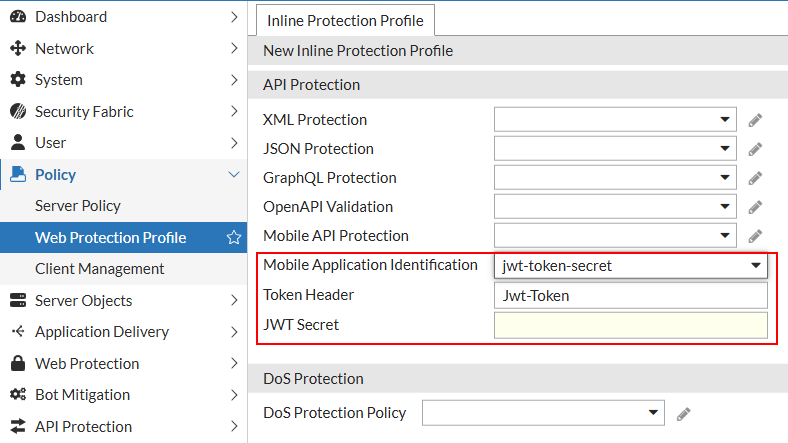Click the Mobile API Protection pencil icon
Viewport: 788px width, 443px height.
click(756, 236)
